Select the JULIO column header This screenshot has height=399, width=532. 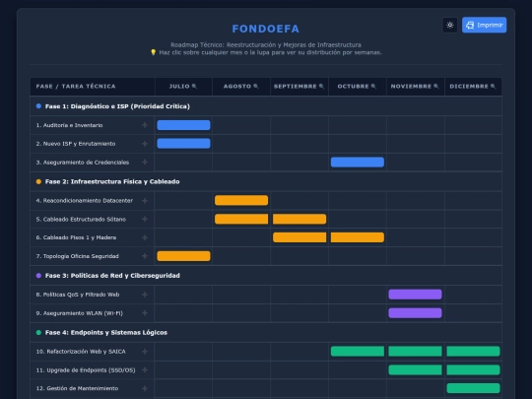(x=183, y=86)
